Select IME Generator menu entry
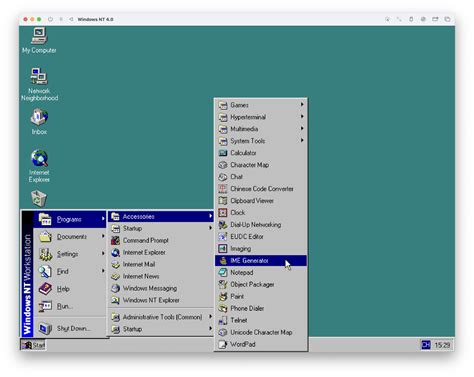 coord(261,261)
